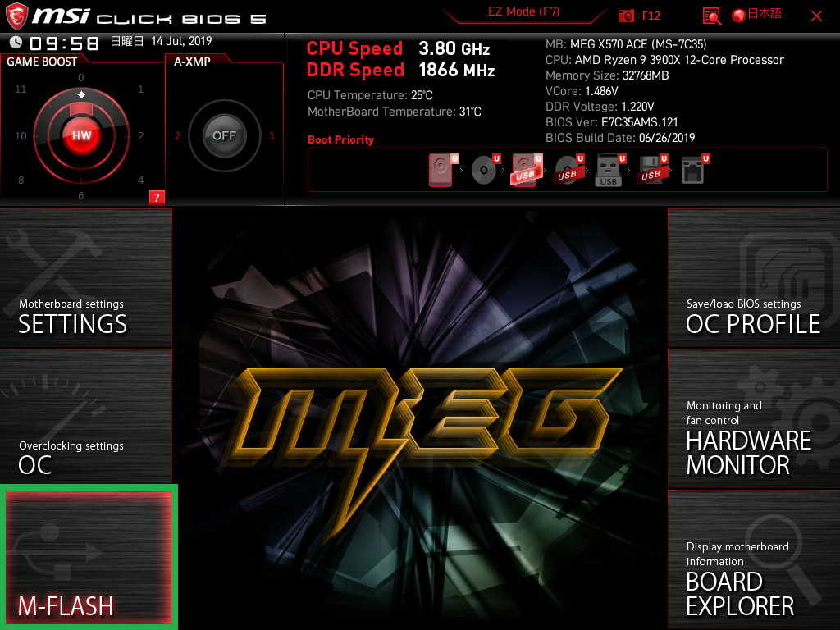
Task: Click the BIOS Build Date 06/26/2019 line
Action: coord(620,138)
